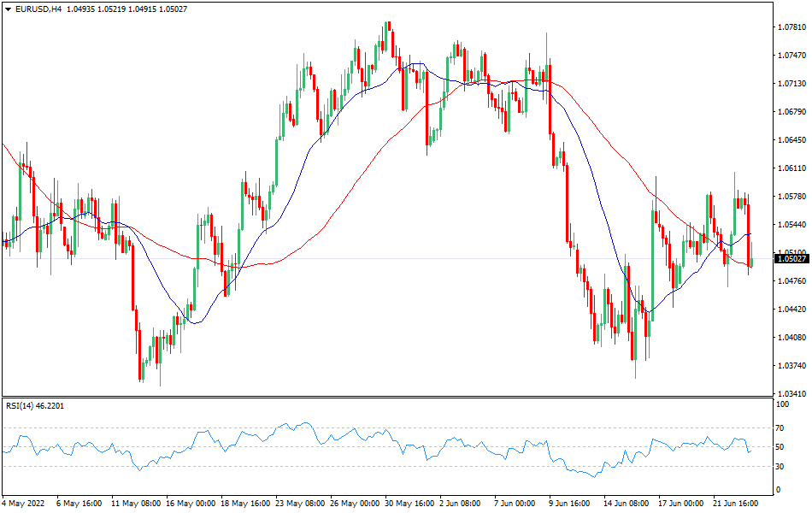
Task: Click the dropdown triangle beside EURUSD,H4
Action: pyautogui.click(x=7, y=9)
